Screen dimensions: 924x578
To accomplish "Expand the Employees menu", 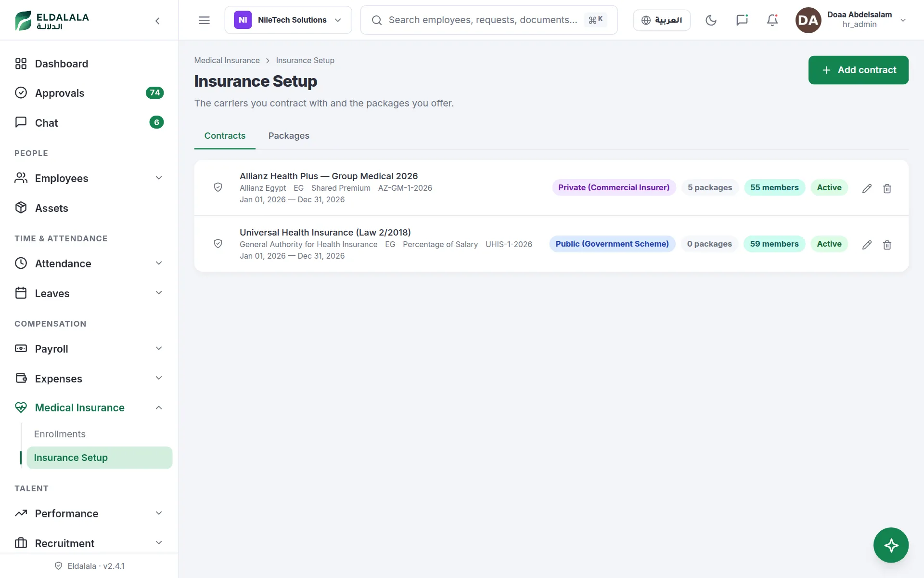I will (89, 178).
